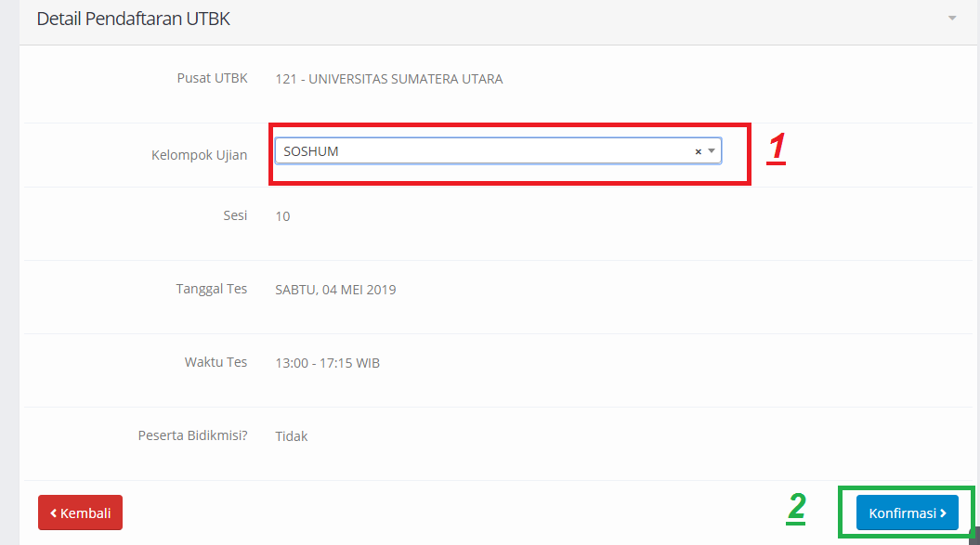Image resolution: width=980 pixels, height=545 pixels.
Task: Click the red annotation number 1
Action: click(x=777, y=148)
